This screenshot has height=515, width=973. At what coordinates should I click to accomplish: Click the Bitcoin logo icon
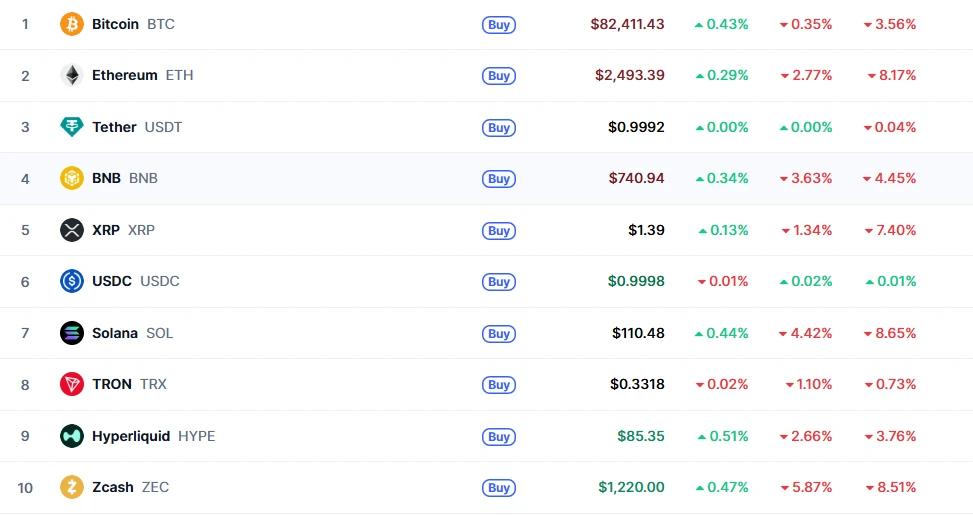point(71,24)
